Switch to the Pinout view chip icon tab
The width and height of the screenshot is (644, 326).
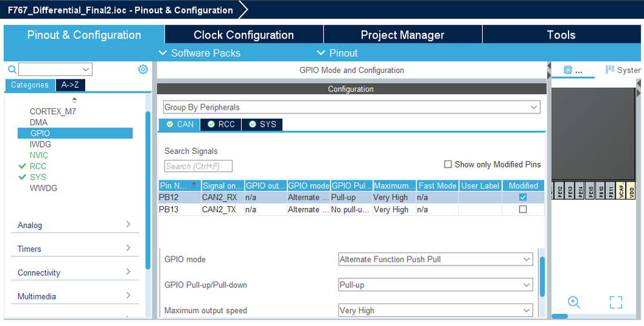(x=568, y=70)
